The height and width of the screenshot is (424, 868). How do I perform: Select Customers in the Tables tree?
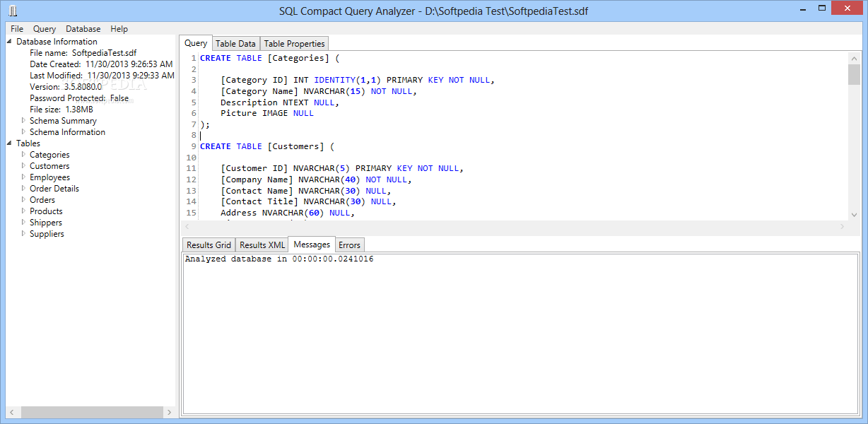click(x=49, y=166)
